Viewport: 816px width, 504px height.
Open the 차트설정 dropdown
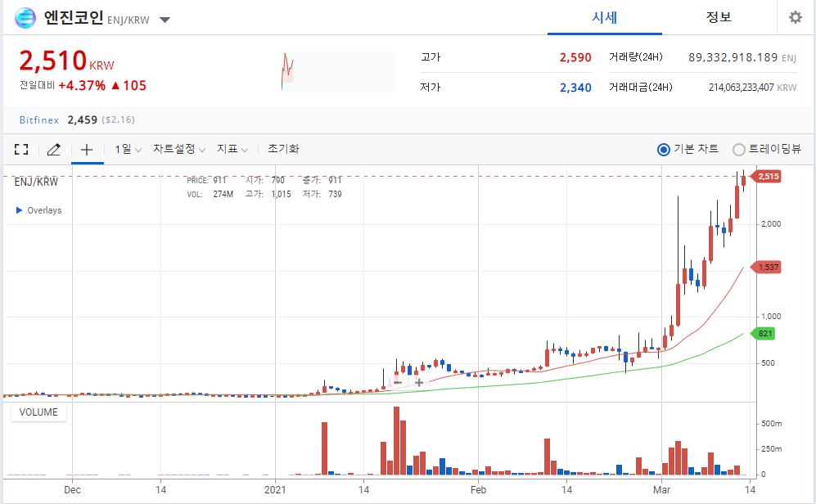coord(179,149)
